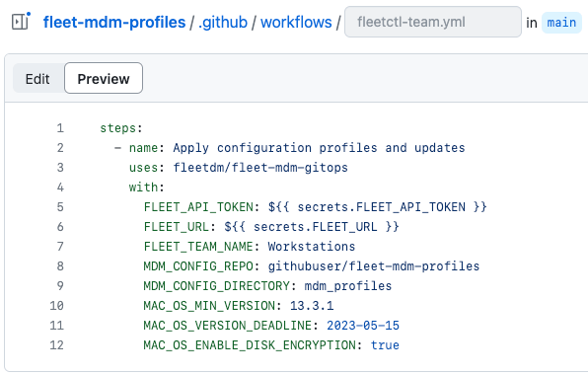This screenshot has height=375, width=588.
Task: Click the MAC_OS_ENABLE_DISK_ENCRYPTION key
Action: pos(250,345)
